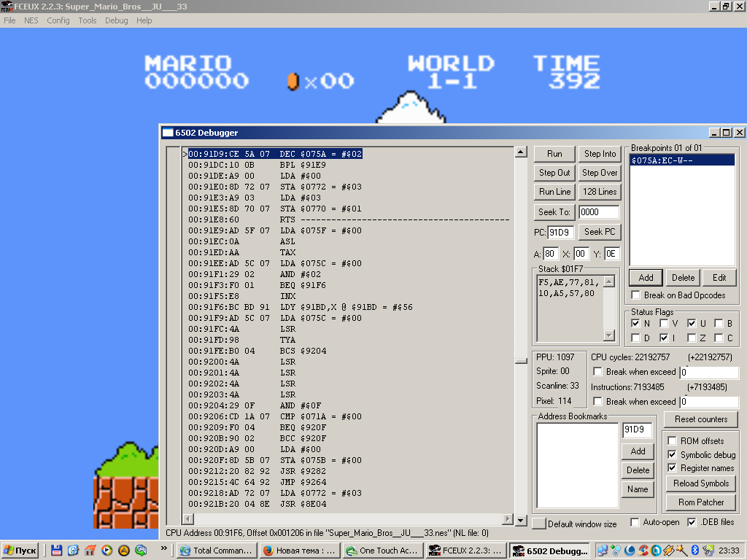Toggle ROM offsets checkbox
This screenshot has width=747, height=560.
tap(672, 441)
